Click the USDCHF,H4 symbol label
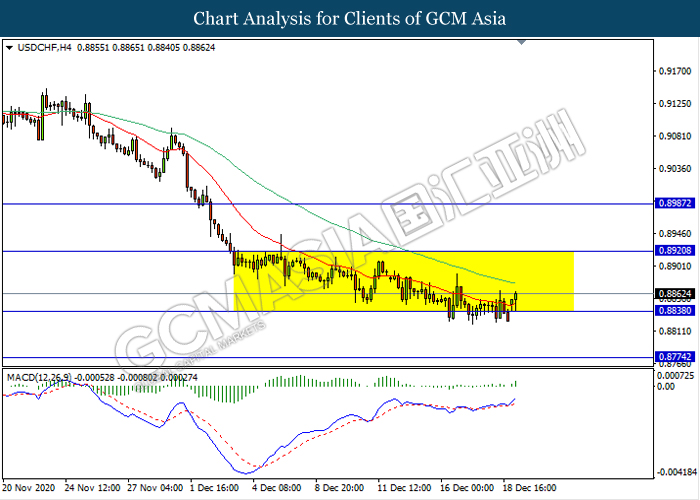The width and height of the screenshot is (700, 500). [44, 48]
